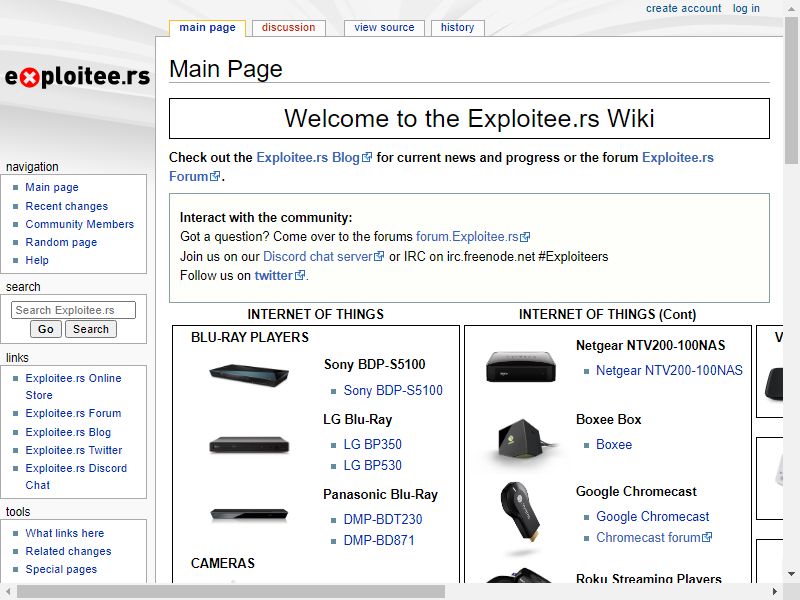800x600 pixels.
Task: Switch to the main page tab
Action: pyautogui.click(x=207, y=28)
